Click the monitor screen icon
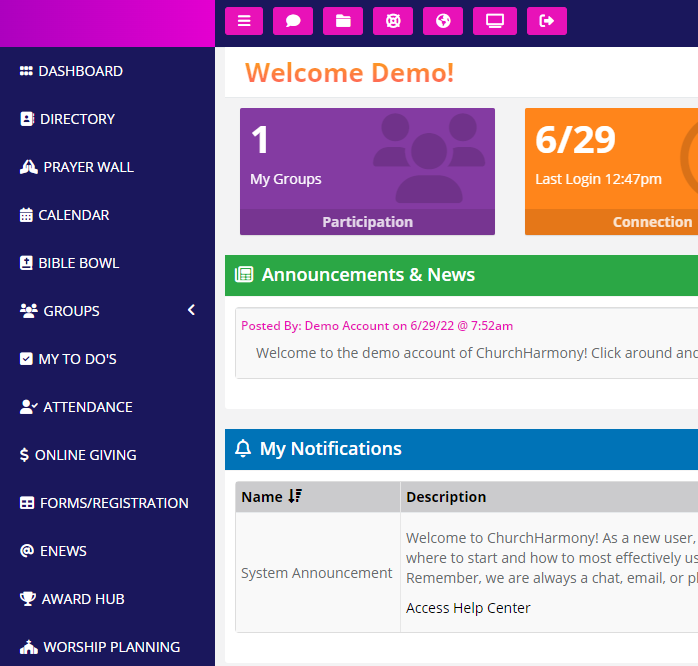Image resolution: width=698 pixels, height=666 pixels. pos(494,21)
